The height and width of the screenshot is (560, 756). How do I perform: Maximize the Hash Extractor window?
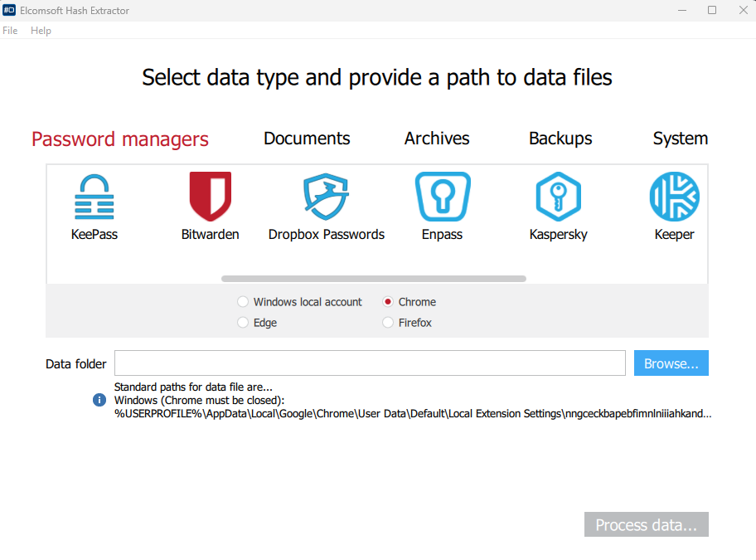point(712,10)
